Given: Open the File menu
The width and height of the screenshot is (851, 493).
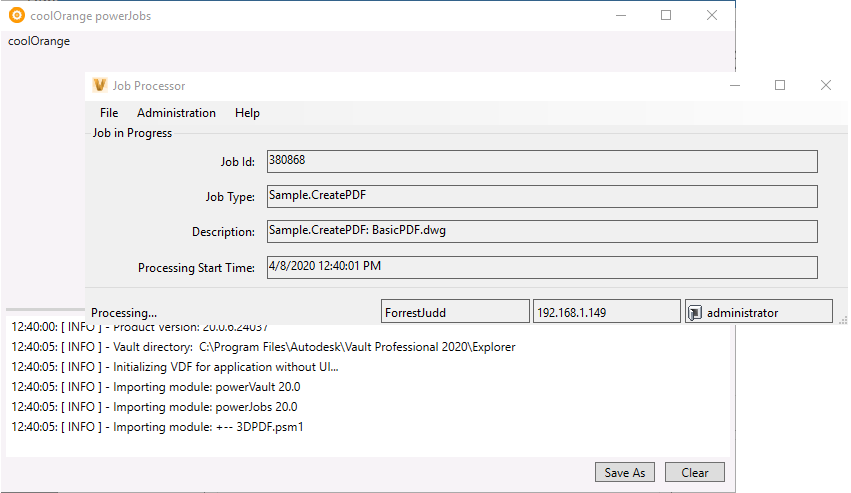Looking at the screenshot, I should (x=109, y=113).
